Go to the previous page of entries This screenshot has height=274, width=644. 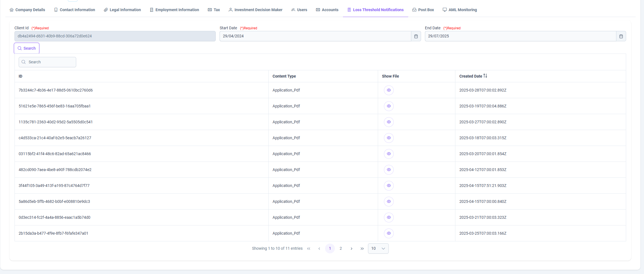pyautogui.click(x=319, y=249)
